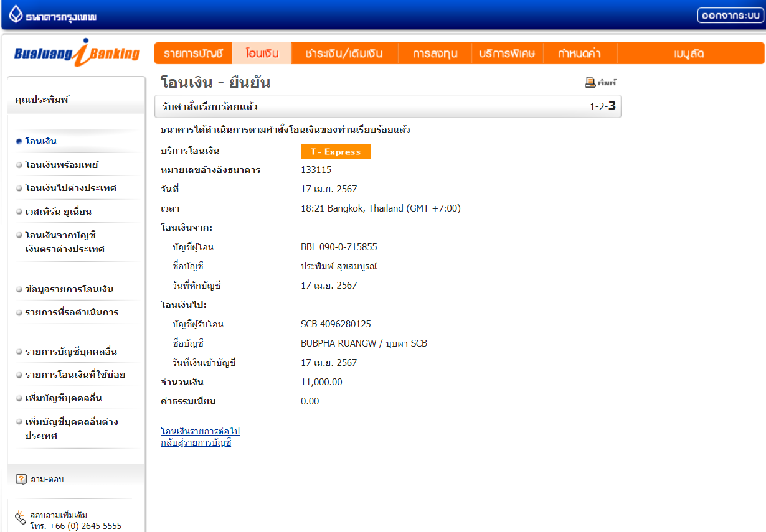The height and width of the screenshot is (532, 766).
Task: Click the ถาม-ตอบ help link
Action: [47, 479]
